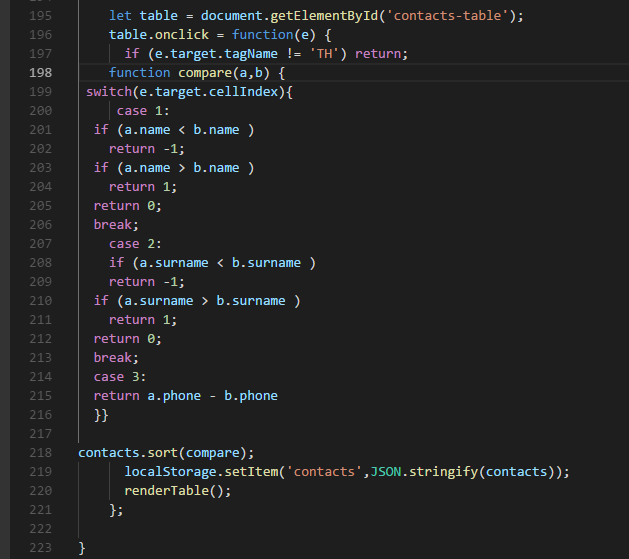Image resolution: width=629 pixels, height=559 pixels.
Task: Click 'return 0;' on line 212
Action: click(128, 339)
